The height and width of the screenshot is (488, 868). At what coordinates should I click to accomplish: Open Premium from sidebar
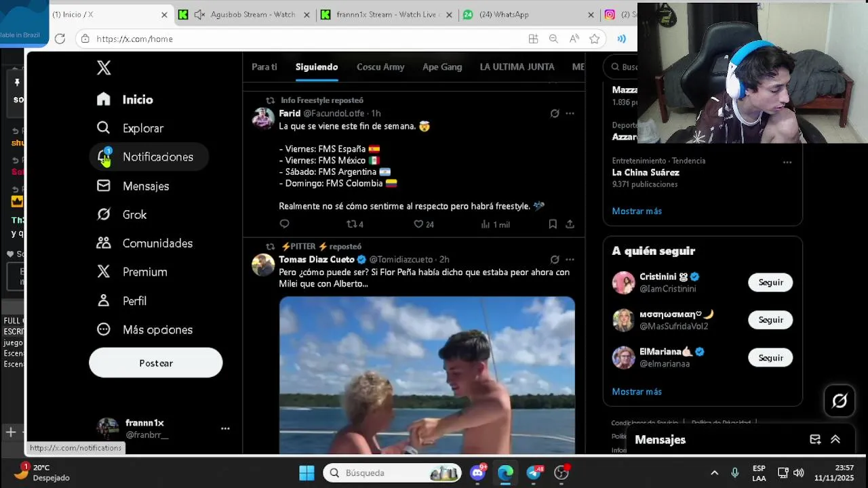click(x=132, y=272)
